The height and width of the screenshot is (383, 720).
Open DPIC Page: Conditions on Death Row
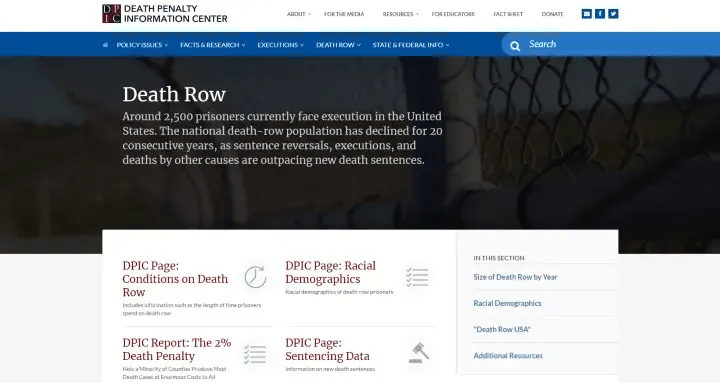(175, 279)
